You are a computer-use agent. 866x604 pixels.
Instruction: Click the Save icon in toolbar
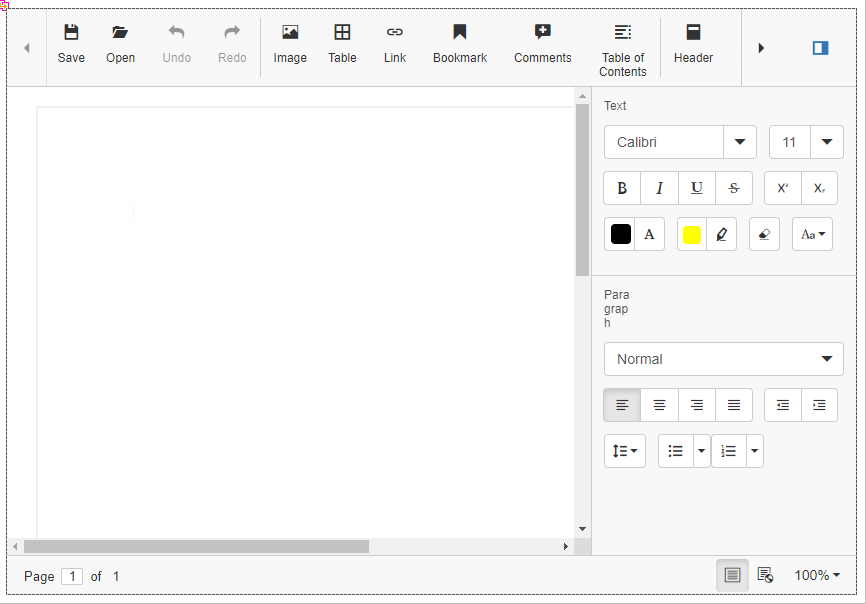pyautogui.click(x=71, y=44)
